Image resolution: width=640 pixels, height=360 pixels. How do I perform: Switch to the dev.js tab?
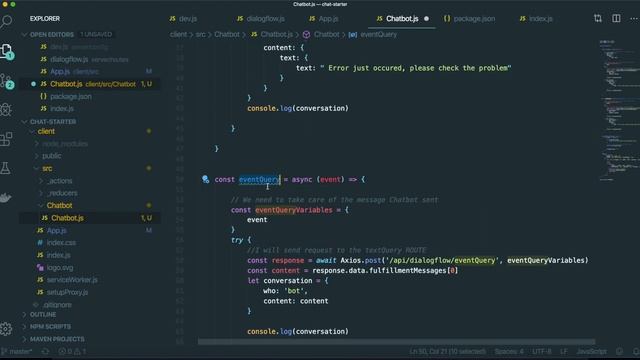tap(183, 19)
